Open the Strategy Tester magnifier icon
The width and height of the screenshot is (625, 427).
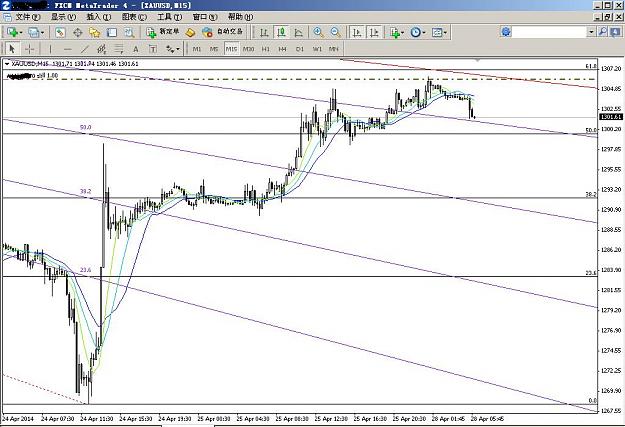coord(129,32)
